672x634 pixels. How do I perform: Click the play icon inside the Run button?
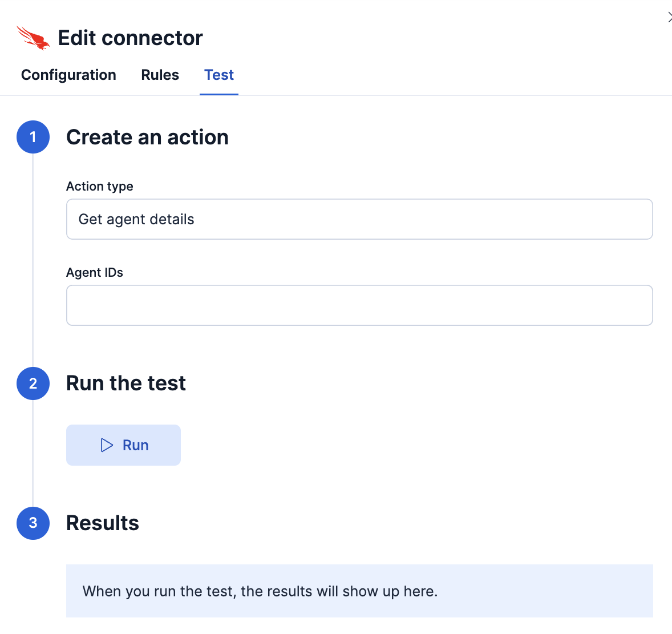tap(108, 445)
